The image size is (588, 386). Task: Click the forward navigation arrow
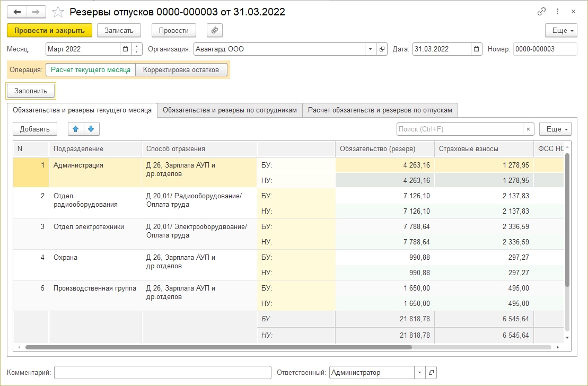[x=36, y=12]
